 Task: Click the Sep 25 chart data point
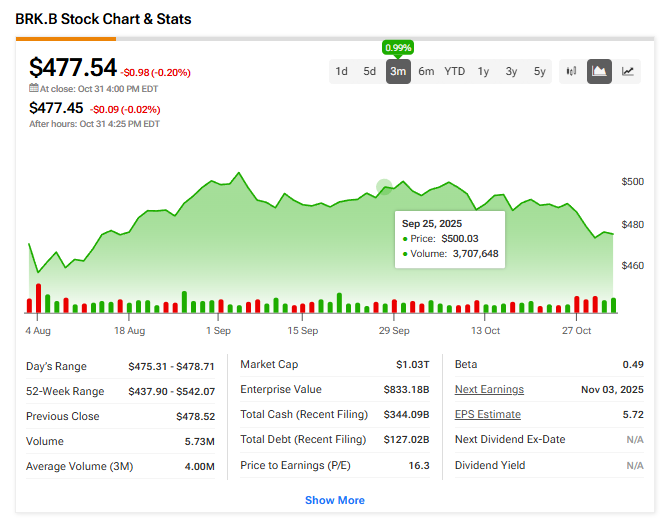point(385,186)
